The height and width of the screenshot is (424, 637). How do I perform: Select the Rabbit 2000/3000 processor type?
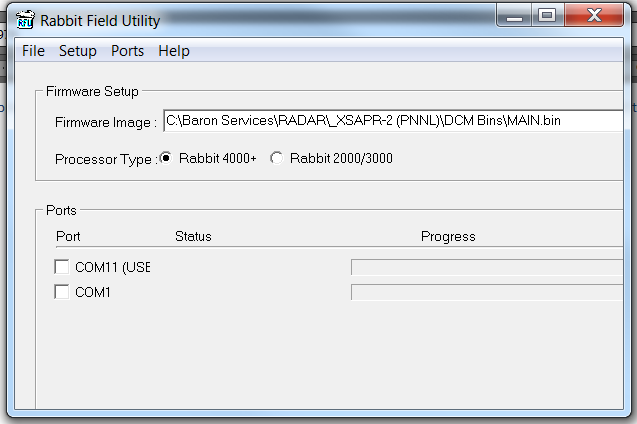coord(277,158)
